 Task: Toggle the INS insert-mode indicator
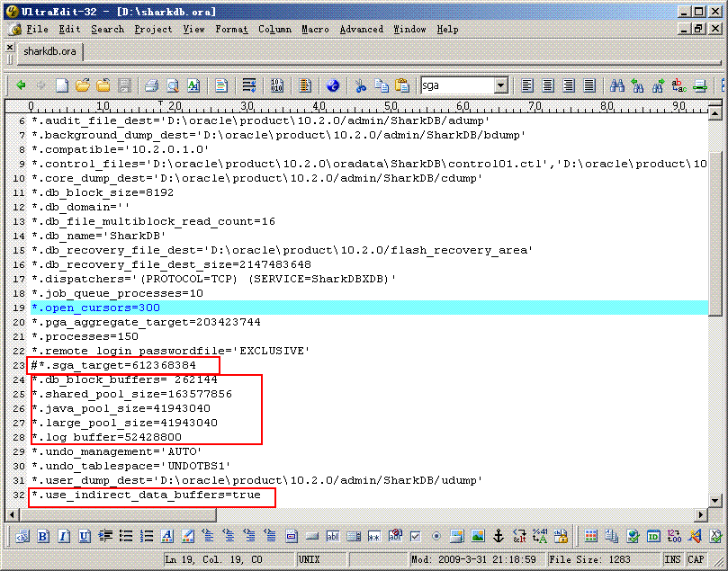coord(673,559)
